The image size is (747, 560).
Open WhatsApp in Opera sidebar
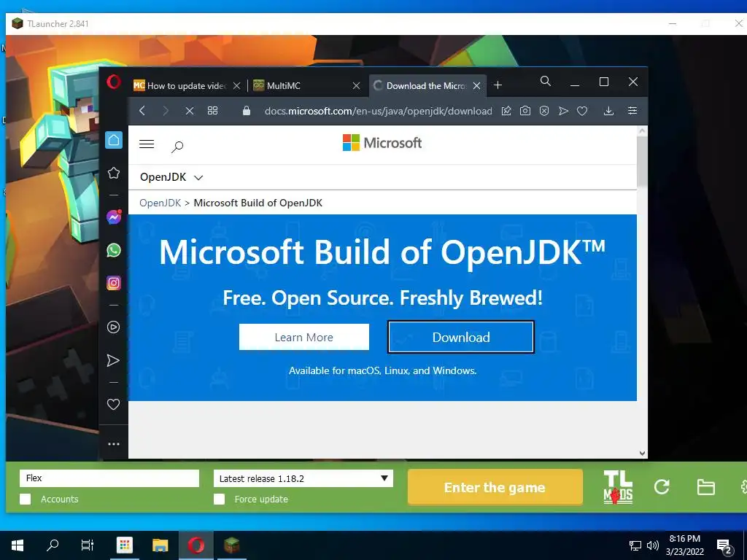pyautogui.click(x=113, y=250)
